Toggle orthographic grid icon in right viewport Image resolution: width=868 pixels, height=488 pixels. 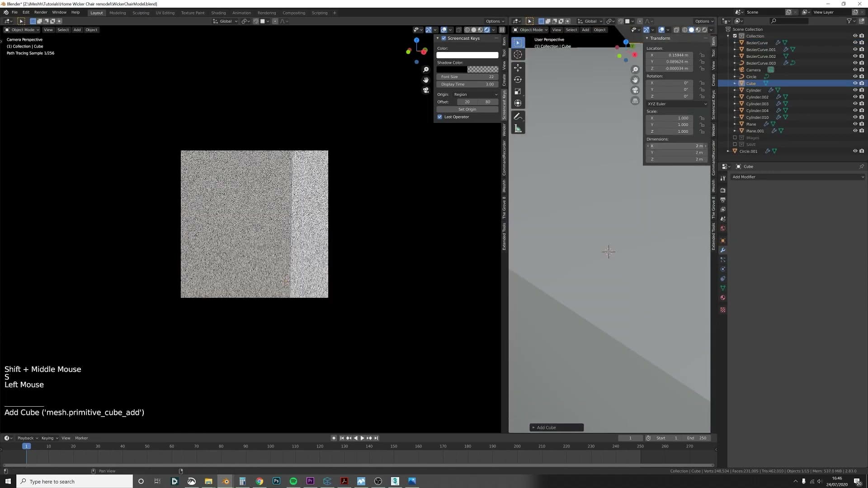coord(635,101)
